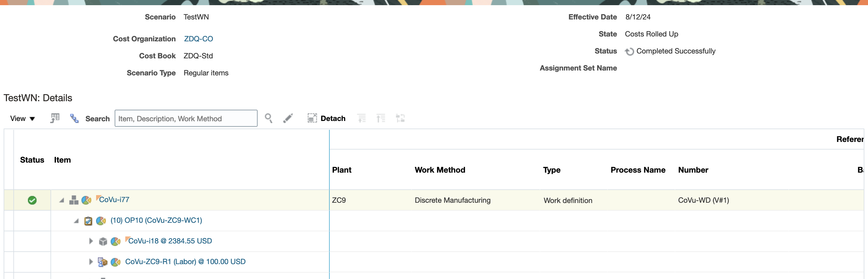Click the ZC9 plant cell
Screen dimensions: 868x279
(x=339, y=200)
